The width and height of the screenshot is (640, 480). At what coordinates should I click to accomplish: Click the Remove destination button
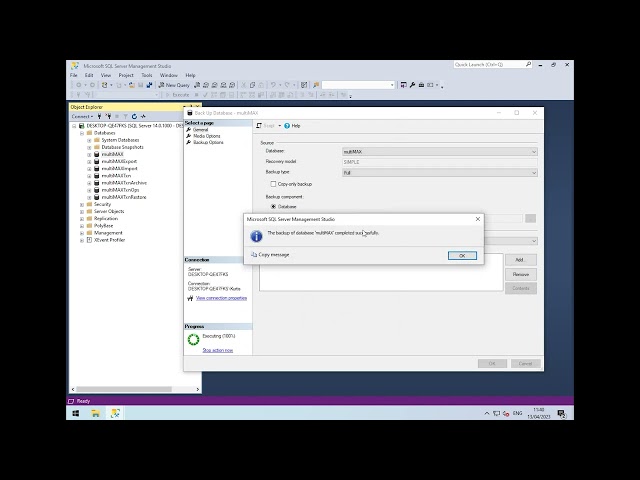pyautogui.click(x=520, y=274)
